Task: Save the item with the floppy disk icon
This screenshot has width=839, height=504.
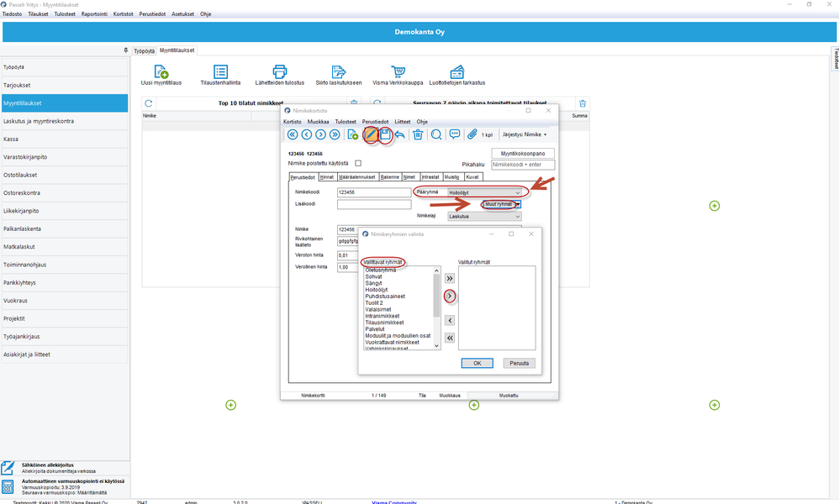Action: tap(385, 134)
